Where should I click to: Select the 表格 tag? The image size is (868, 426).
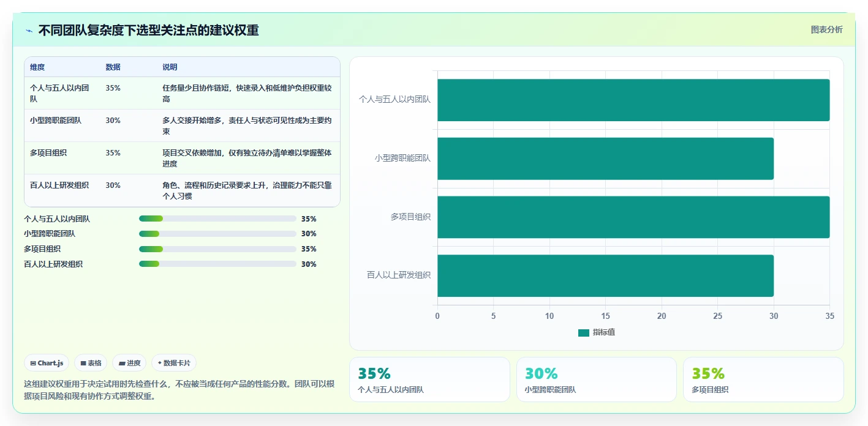tap(91, 363)
